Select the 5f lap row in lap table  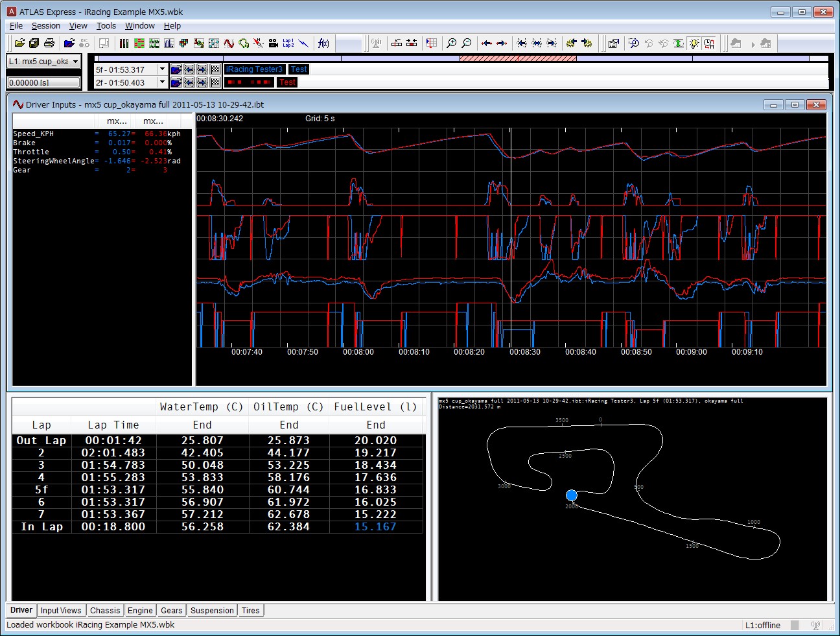pyautogui.click(x=218, y=489)
